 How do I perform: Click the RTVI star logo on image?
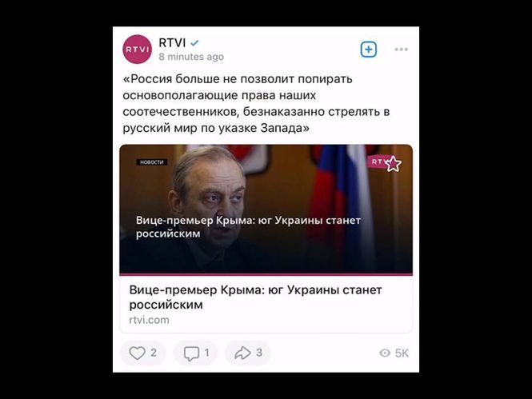pos(385,163)
